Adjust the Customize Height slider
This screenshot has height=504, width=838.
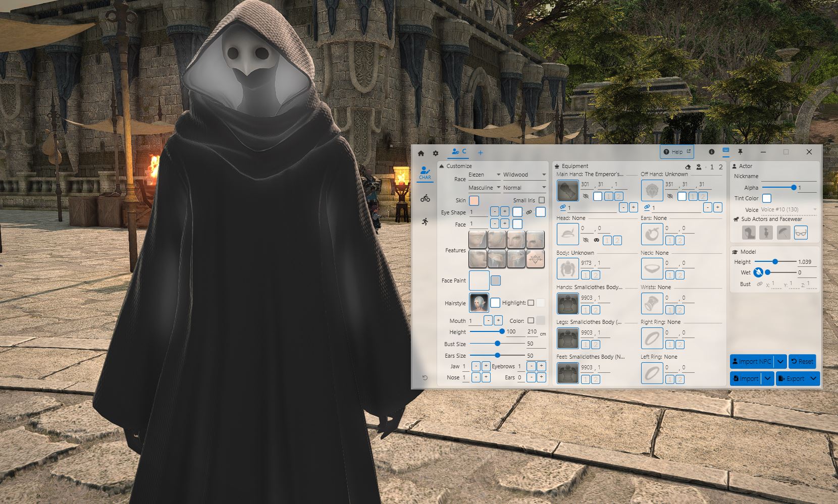[x=487, y=331]
